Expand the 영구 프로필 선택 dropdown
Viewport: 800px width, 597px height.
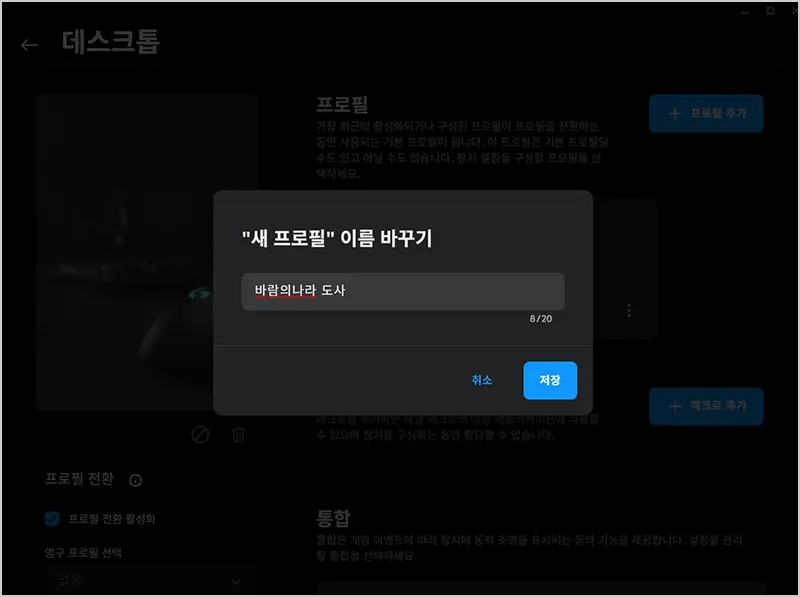150,580
